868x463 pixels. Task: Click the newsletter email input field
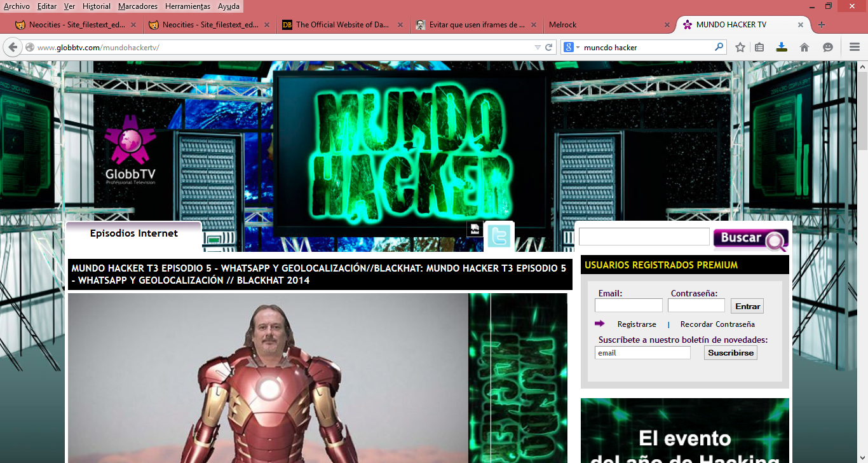click(642, 352)
